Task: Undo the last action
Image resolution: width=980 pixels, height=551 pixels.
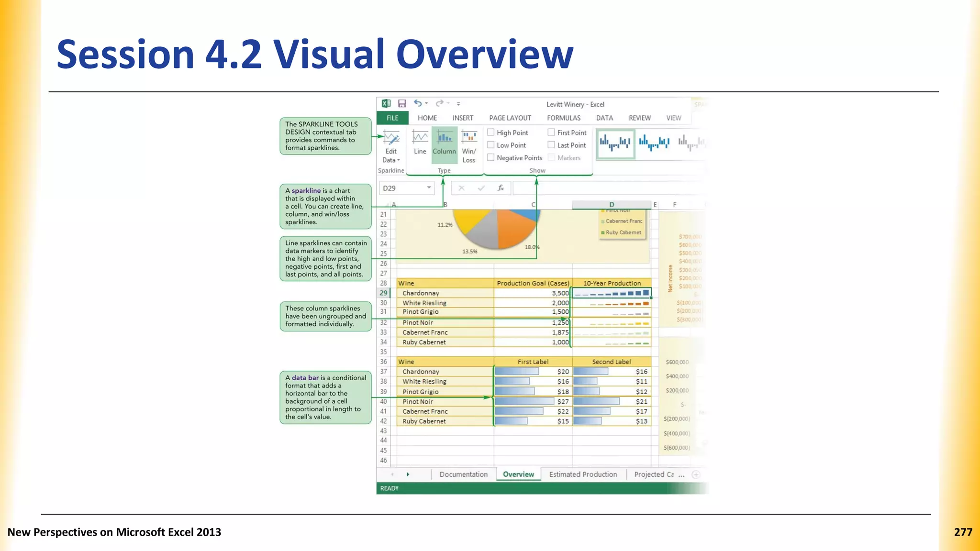Action: 418,103
